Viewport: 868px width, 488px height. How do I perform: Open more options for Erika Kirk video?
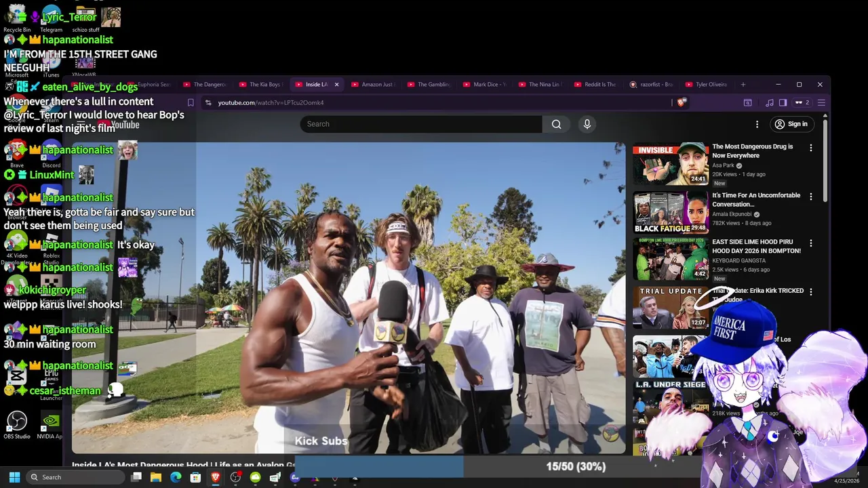pyautogui.click(x=811, y=291)
